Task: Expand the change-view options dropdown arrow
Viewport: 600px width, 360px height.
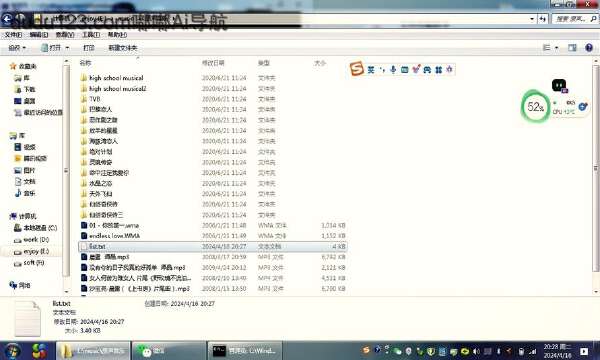Action: pos(556,48)
